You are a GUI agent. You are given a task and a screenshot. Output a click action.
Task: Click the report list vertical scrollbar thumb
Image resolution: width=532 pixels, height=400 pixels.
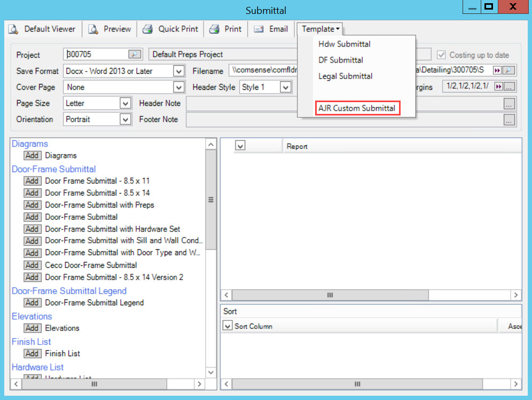tap(210, 199)
